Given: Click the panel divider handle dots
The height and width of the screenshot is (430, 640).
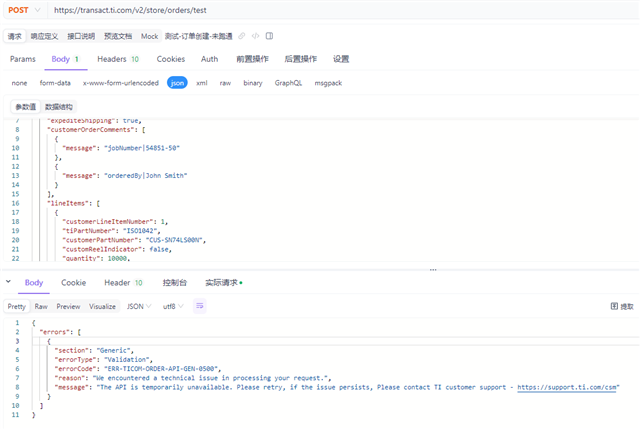Looking at the screenshot, I should point(433,270).
